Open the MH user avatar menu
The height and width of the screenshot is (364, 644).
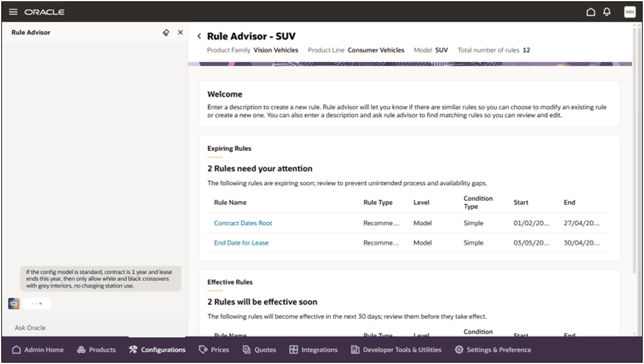click(629, 12)
